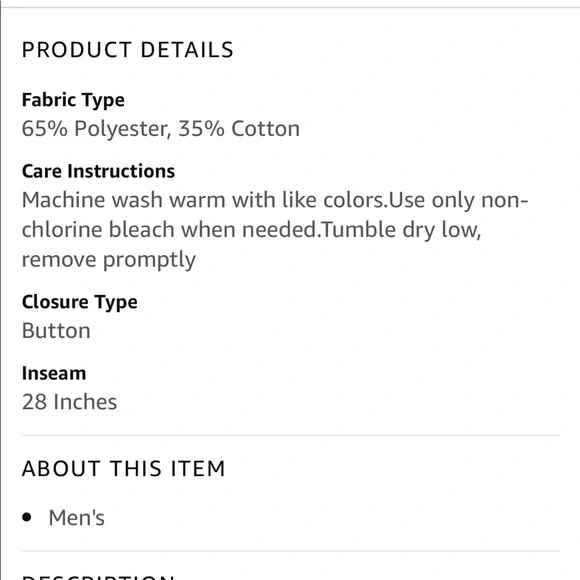580x580 pixels.
Task: Click the ABOUT THIS ITEM heading
Action: (124, 469)
